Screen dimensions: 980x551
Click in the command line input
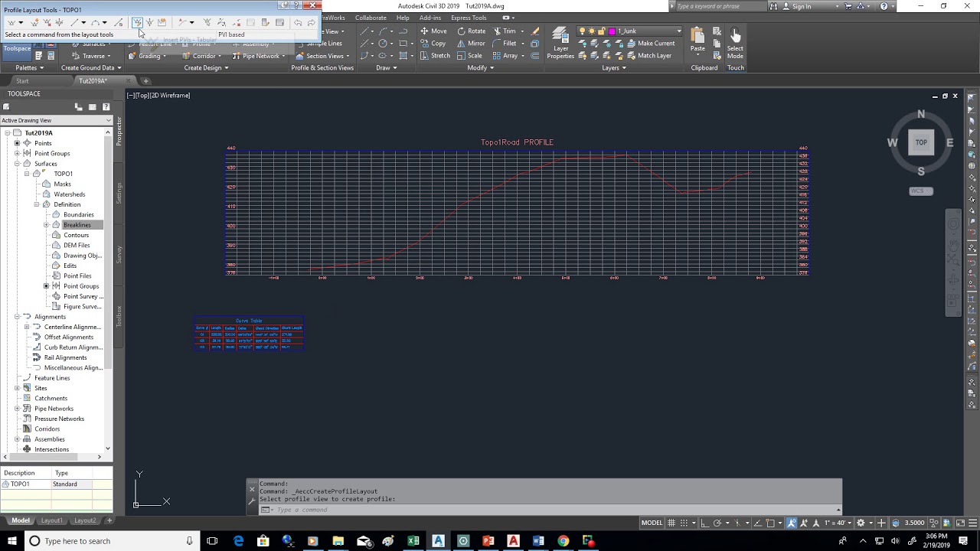point(555,510)
